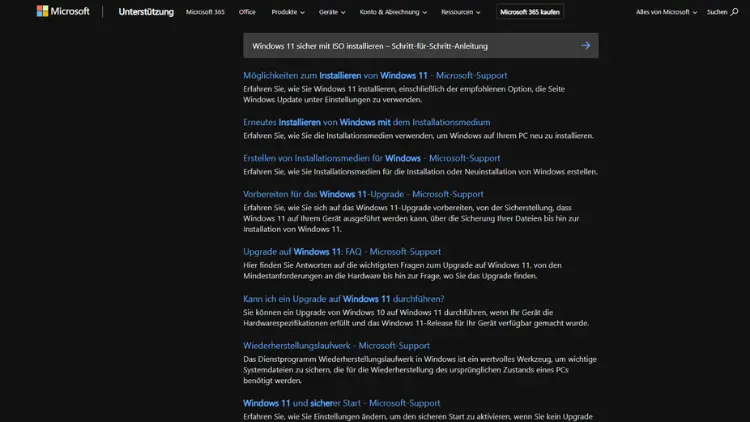750x422 pixels.
Task: Open the Unterstützung home link
Action: [146, 12]
